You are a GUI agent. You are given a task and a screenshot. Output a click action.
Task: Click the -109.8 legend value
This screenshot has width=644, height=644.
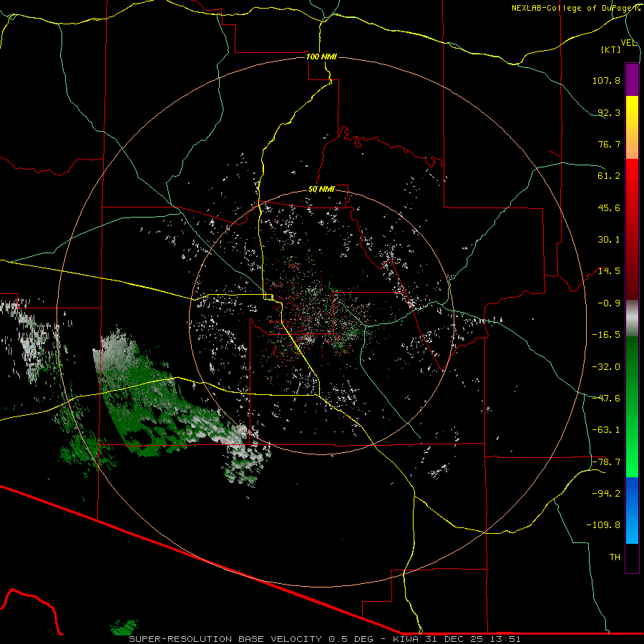tap(603, 525)
